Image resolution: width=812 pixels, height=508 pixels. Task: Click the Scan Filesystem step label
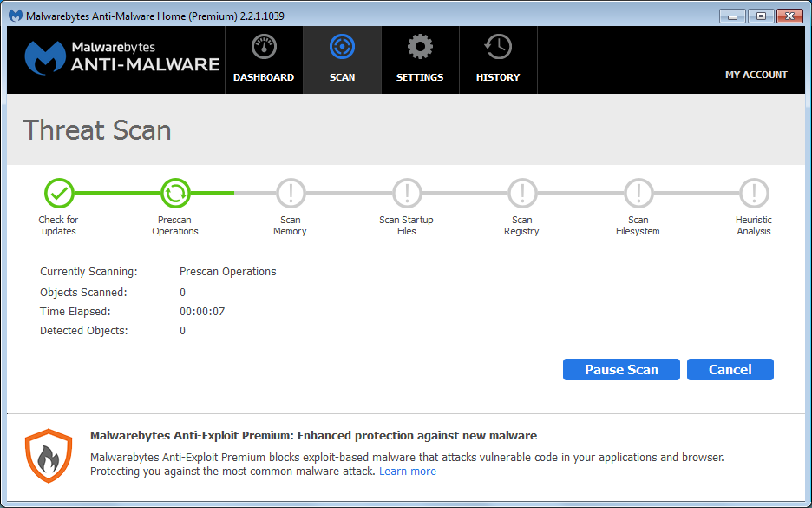tap(638, 226)
